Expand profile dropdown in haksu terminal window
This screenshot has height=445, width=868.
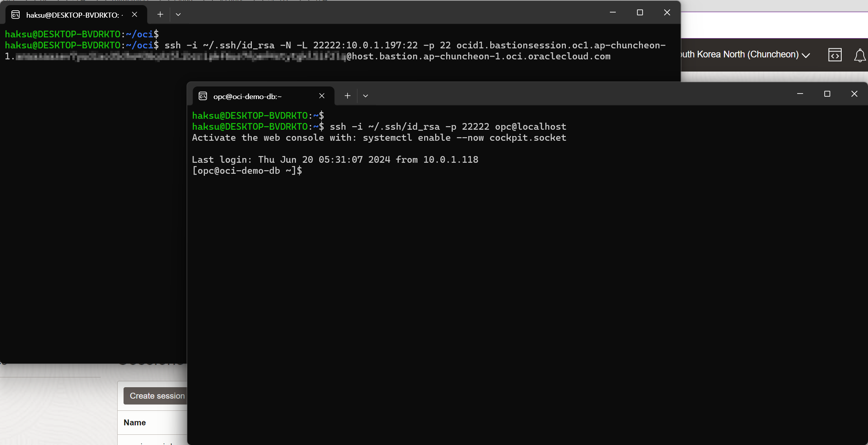(x=178, y=15)
